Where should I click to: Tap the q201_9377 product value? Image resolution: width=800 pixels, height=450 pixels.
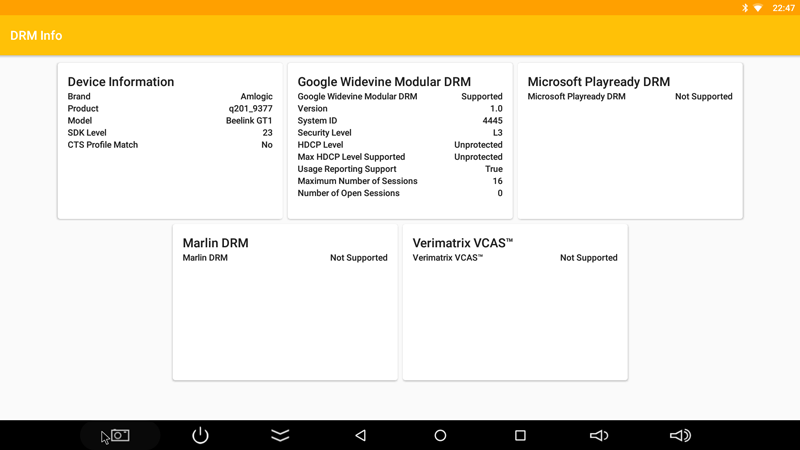251,109
